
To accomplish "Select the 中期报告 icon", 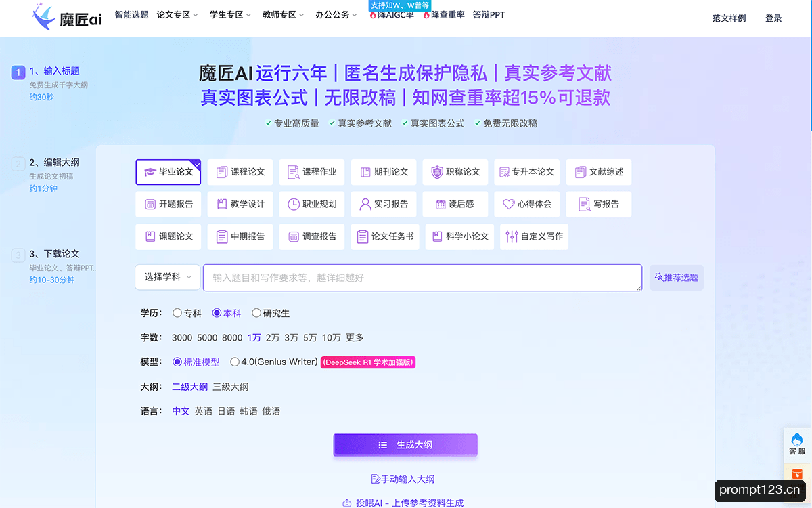I will click(x=221, y=236).
